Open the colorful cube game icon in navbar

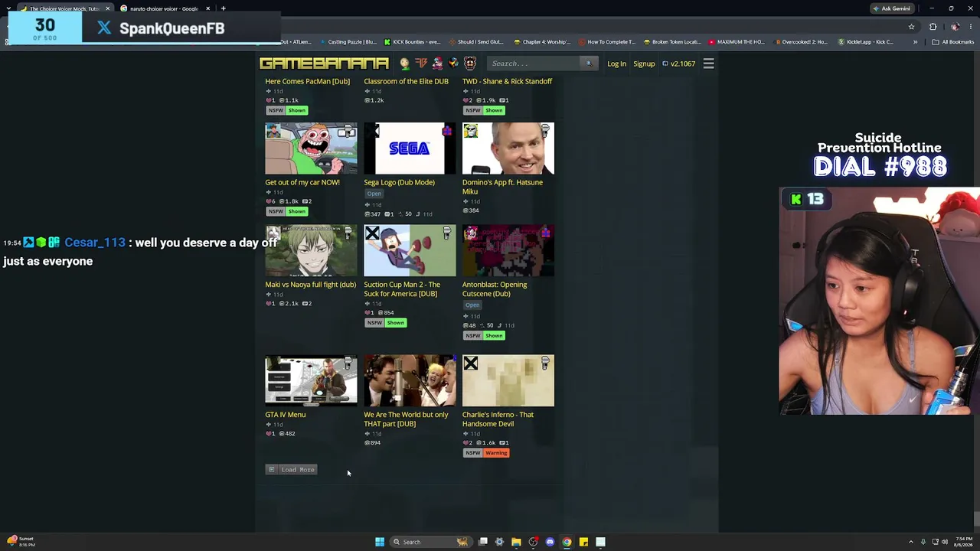[453, 64]
